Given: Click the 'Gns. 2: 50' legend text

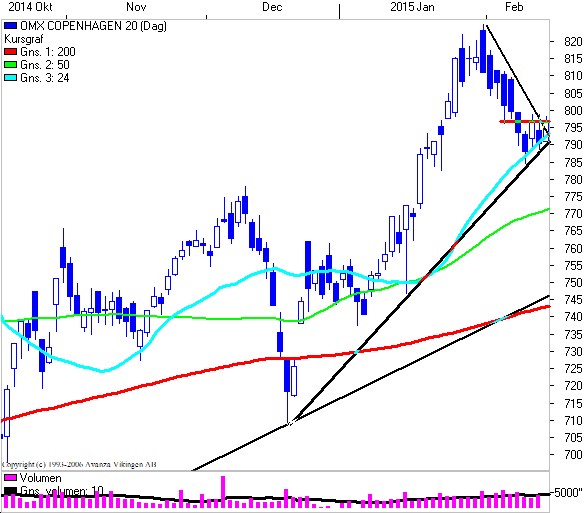Looking at the screenshot, I should pyautogui.click(x=45, y=65).
